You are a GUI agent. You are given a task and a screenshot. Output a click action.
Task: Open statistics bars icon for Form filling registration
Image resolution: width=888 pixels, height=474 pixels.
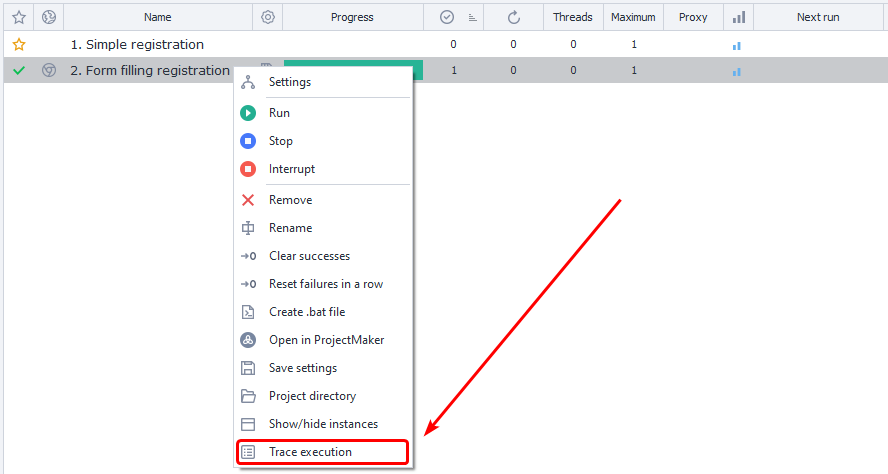(x=737, y=71)
